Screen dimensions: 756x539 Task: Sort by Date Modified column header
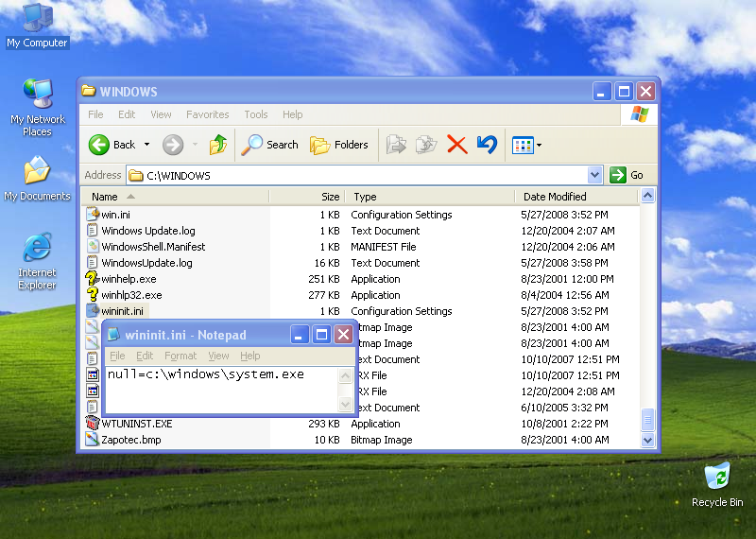(x=576, y=197)
